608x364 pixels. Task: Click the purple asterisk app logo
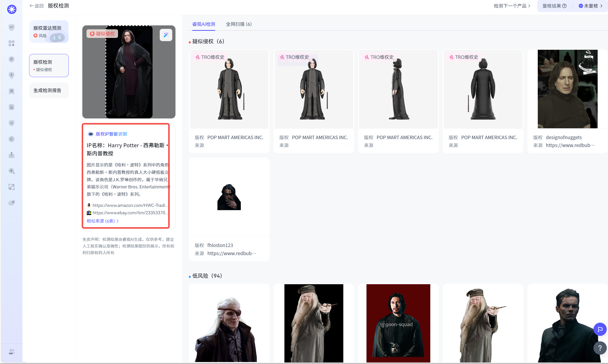tap(12, 9)
